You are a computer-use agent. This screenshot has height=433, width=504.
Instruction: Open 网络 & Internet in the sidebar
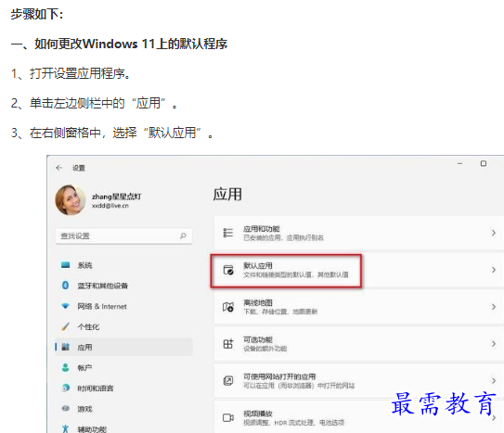(x=102, y=306)
